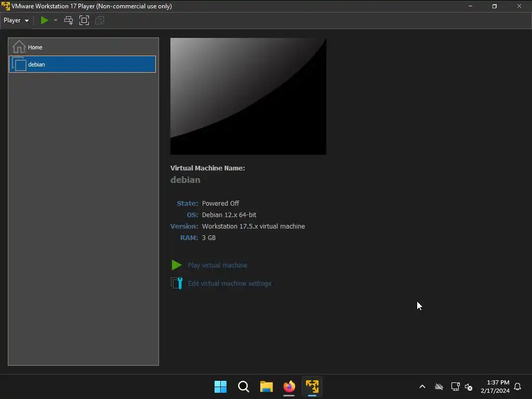Click the debian VM preview thumbnail
Viewport: 532px width, 399px height.
pos(248,96)
